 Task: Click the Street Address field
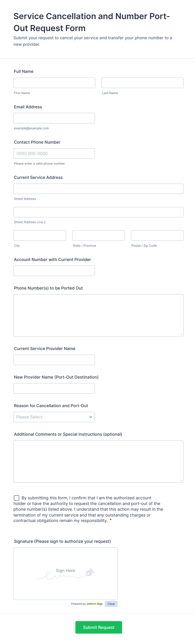coord(98,189)
